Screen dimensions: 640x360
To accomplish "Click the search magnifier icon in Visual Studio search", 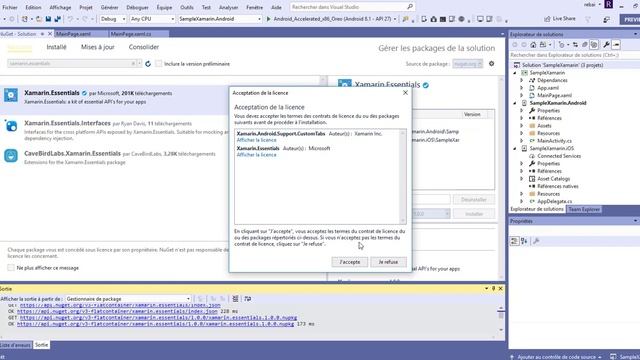I will pos(410,7).
